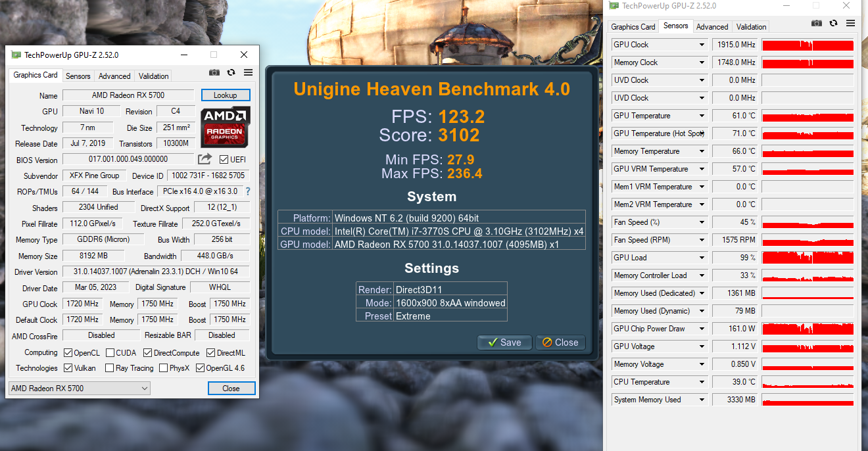The width and height of the screenshot is (868, 451).
Task: Open hamburger menu in left GPU-Z window
Action: pyautogui.click(x=248, y=73)
